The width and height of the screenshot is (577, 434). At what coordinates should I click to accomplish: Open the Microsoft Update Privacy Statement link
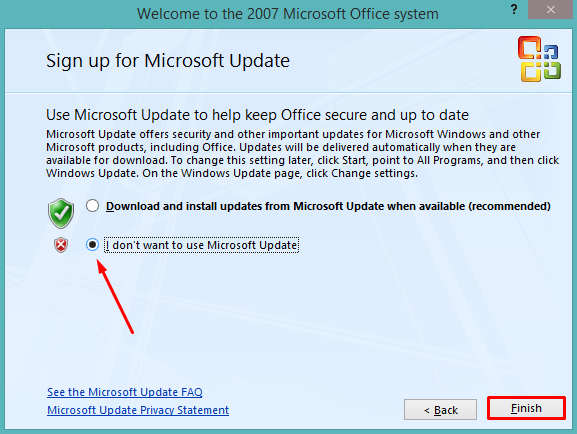click(138, 410)
